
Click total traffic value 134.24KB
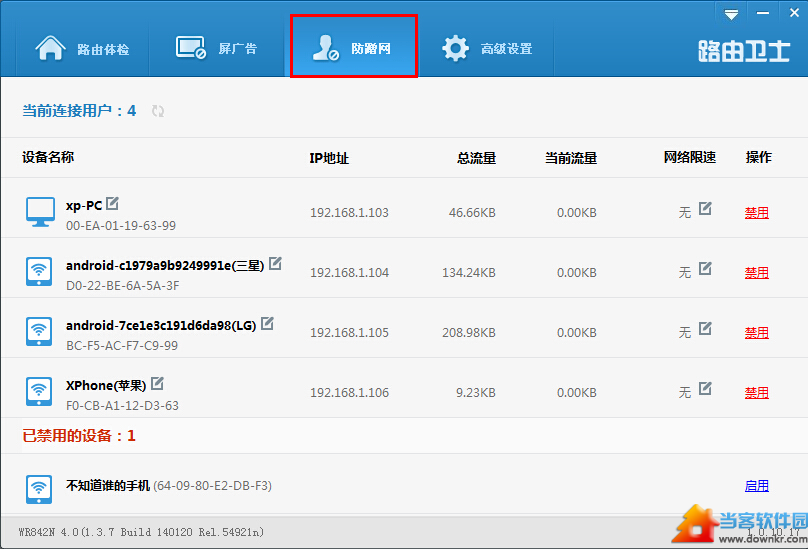tap(469, 273)
